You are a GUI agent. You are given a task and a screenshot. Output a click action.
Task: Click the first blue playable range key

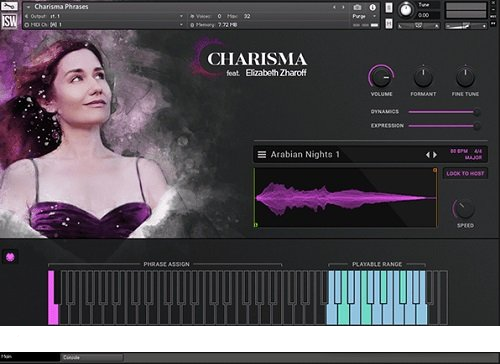[332, 297]
